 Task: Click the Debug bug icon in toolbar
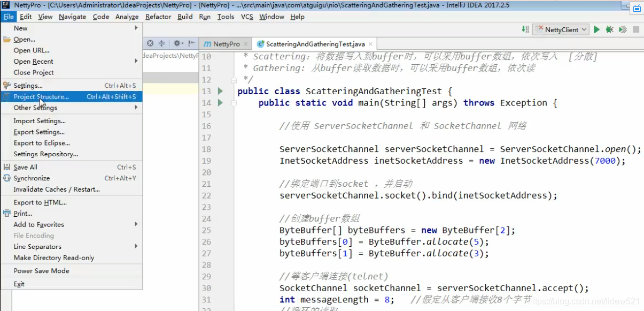click(x=610, y=29)
